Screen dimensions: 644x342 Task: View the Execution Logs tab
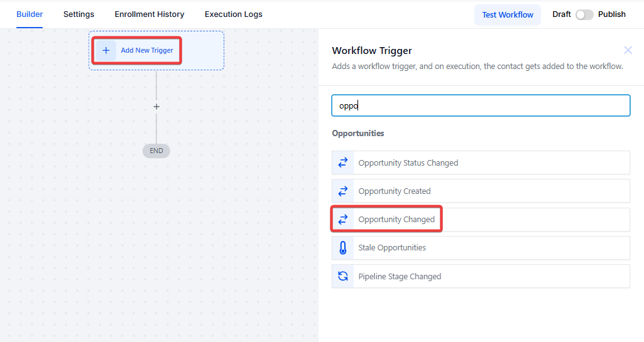point(234,14)
